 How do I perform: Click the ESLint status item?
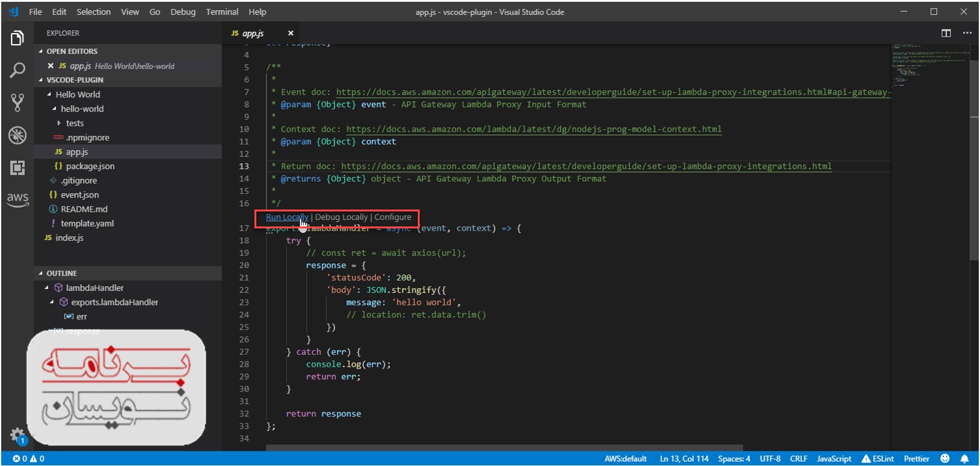[878, 458]
